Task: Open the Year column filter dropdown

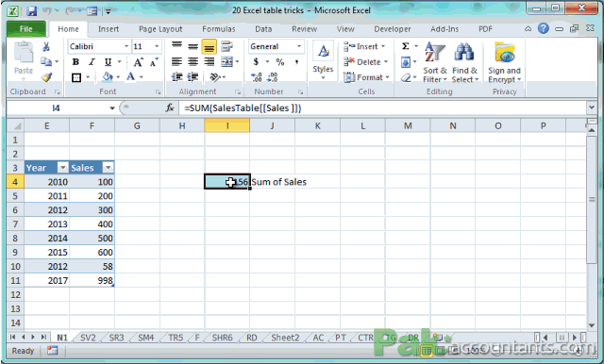Action: (x=62, y=167)
